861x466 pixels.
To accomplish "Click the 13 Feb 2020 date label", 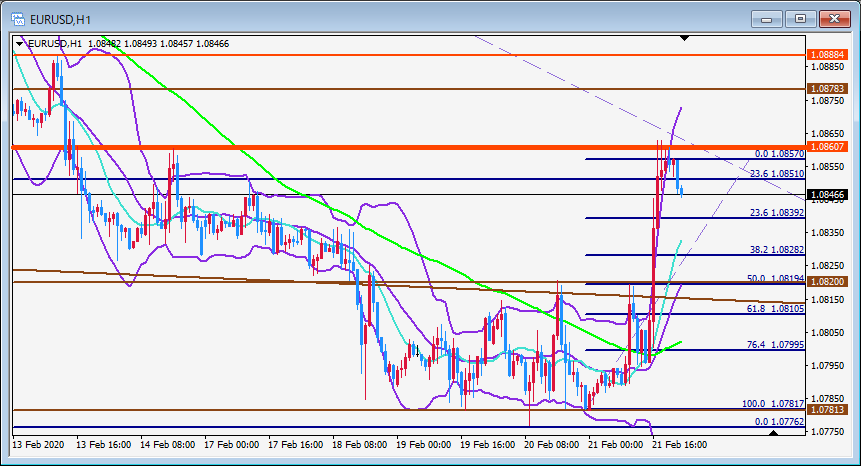I will [x=38, y=445].
